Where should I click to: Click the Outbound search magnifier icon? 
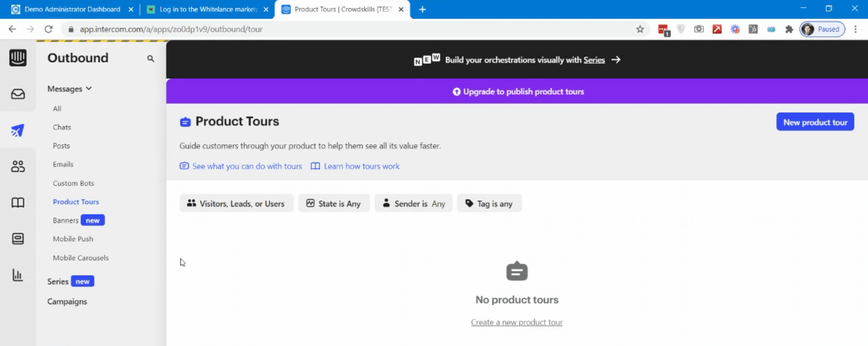coord(151,58)
